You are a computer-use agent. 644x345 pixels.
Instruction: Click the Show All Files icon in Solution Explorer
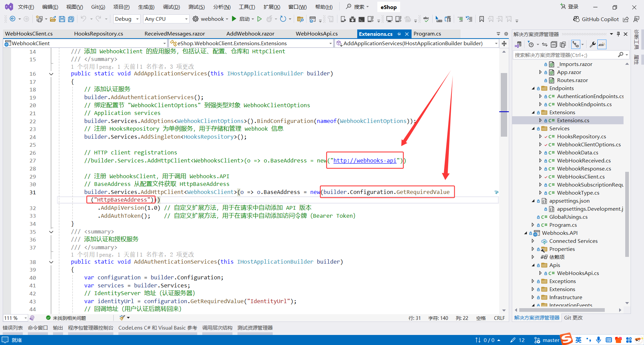point(563,45)
